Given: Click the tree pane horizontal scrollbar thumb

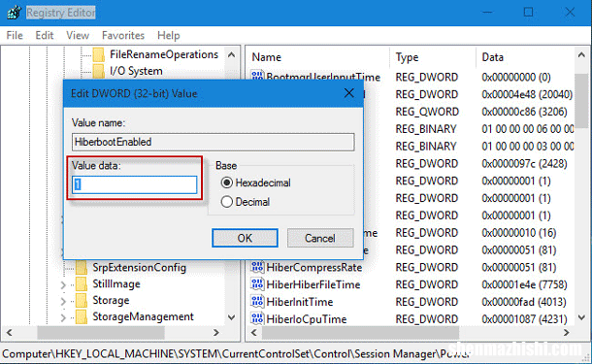Looking at the screenshot, I should pyautogui.click(x=101, y=333).
